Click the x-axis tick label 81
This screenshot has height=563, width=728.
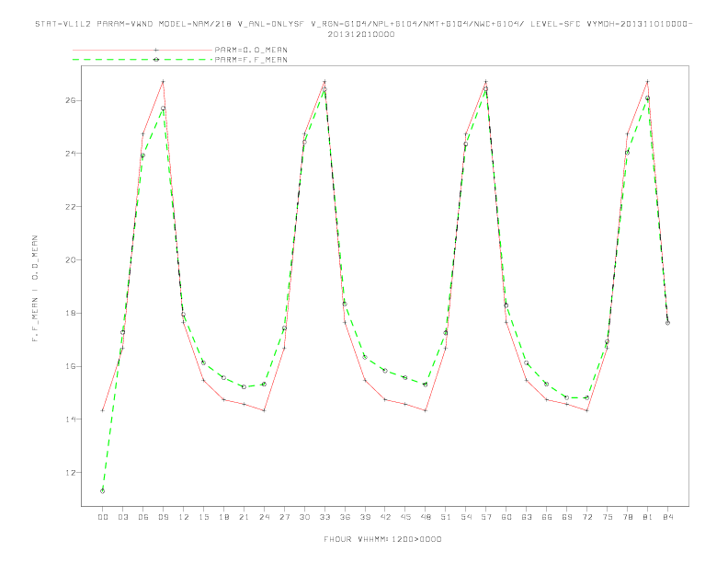pyautogui.click(x=648, y=517)
